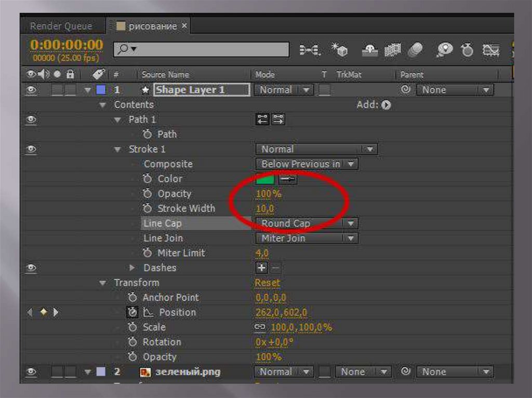Click the Anchor Point stopwatch
The height and width of the screenshot is (398, 532).
tap(132, 297)
